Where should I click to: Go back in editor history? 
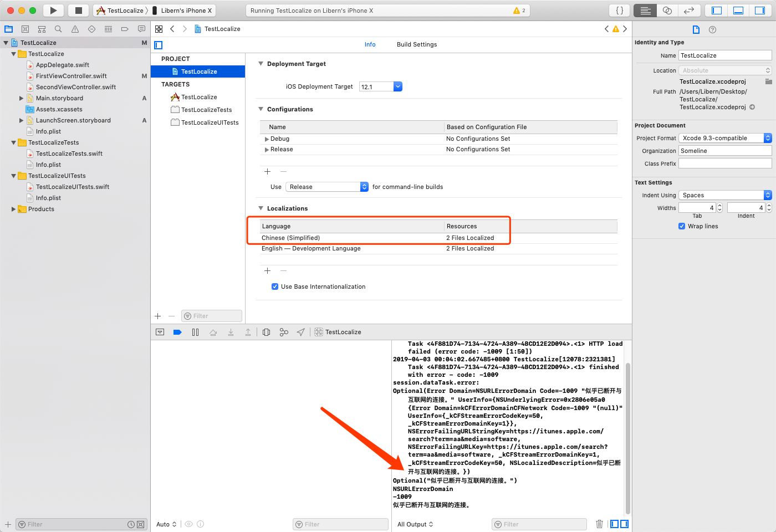pyautogui.click(x=172, y=29)
